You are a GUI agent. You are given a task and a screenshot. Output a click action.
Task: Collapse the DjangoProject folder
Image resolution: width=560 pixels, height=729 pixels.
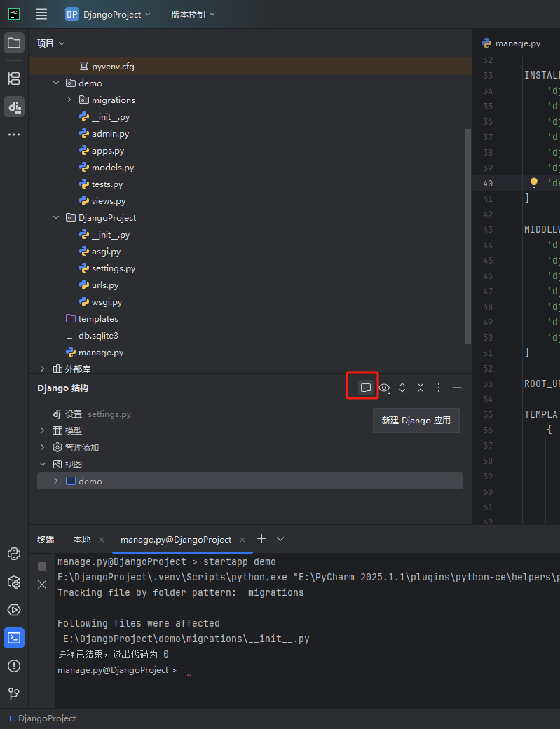click(56, 217)
